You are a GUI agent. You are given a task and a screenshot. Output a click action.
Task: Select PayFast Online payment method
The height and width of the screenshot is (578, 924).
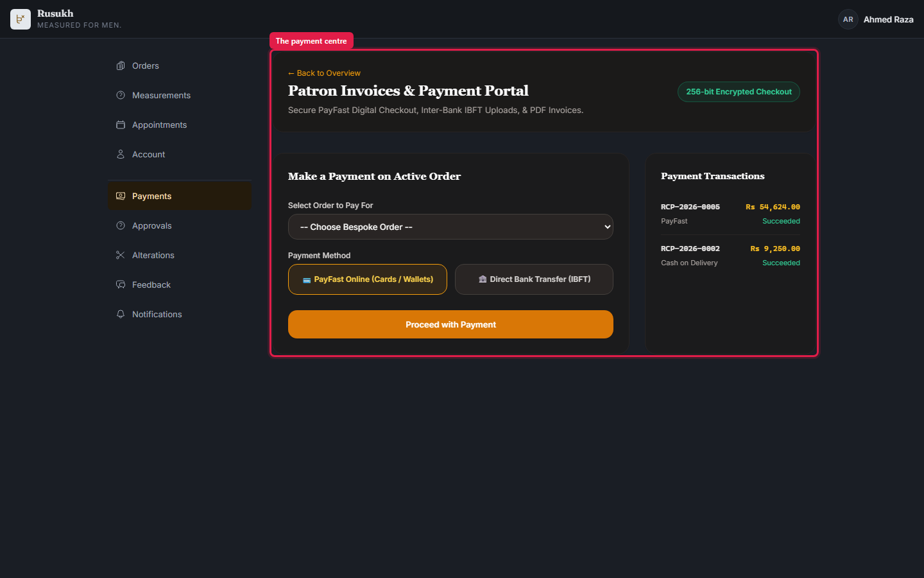pyautogui.click(x=368, y=279)
